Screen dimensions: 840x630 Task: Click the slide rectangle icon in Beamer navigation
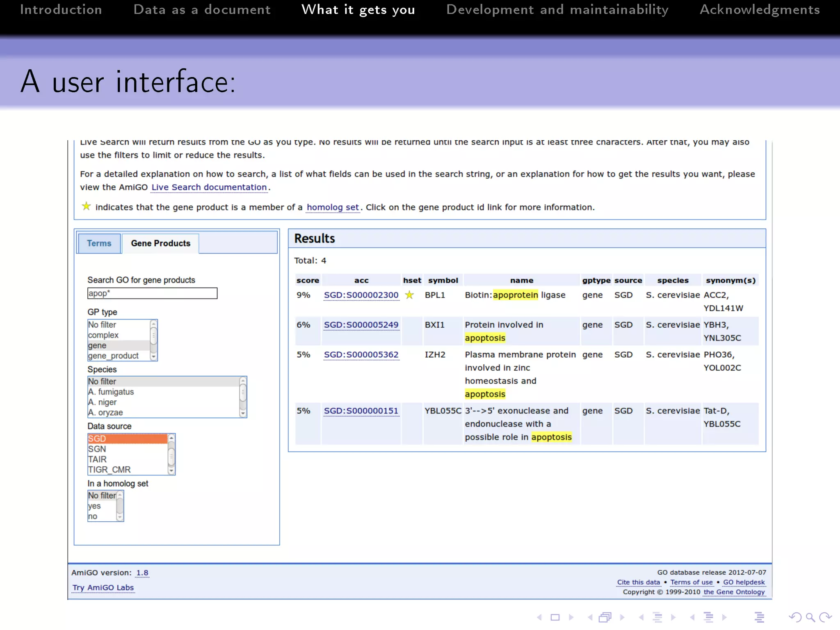point(555,617)
